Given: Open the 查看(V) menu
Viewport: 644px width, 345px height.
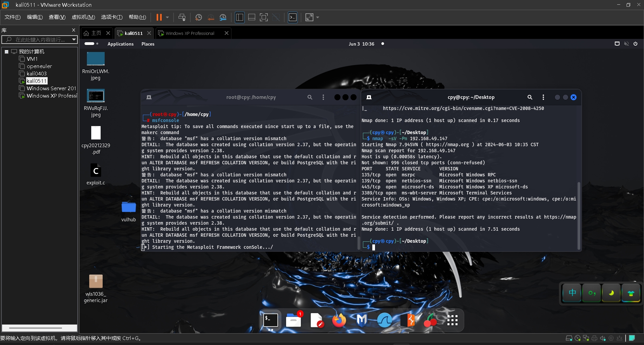Looking at the screenshot, I should pos(57,17).
